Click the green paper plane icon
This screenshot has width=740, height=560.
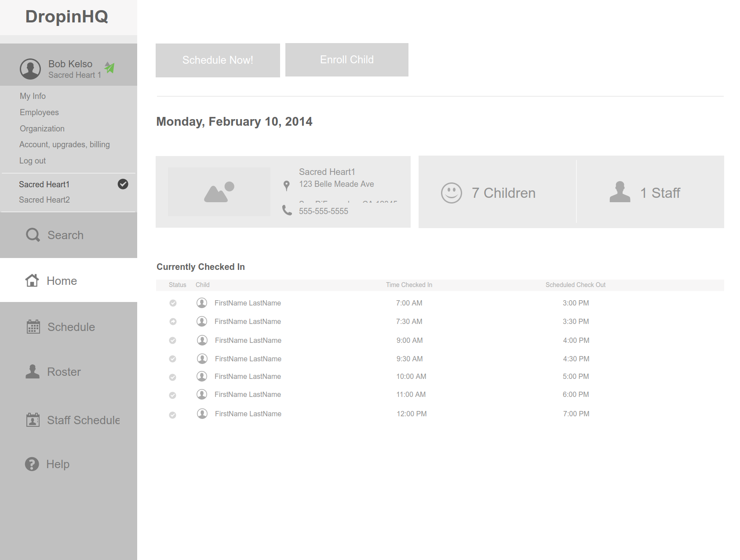[x=109, y=67]
